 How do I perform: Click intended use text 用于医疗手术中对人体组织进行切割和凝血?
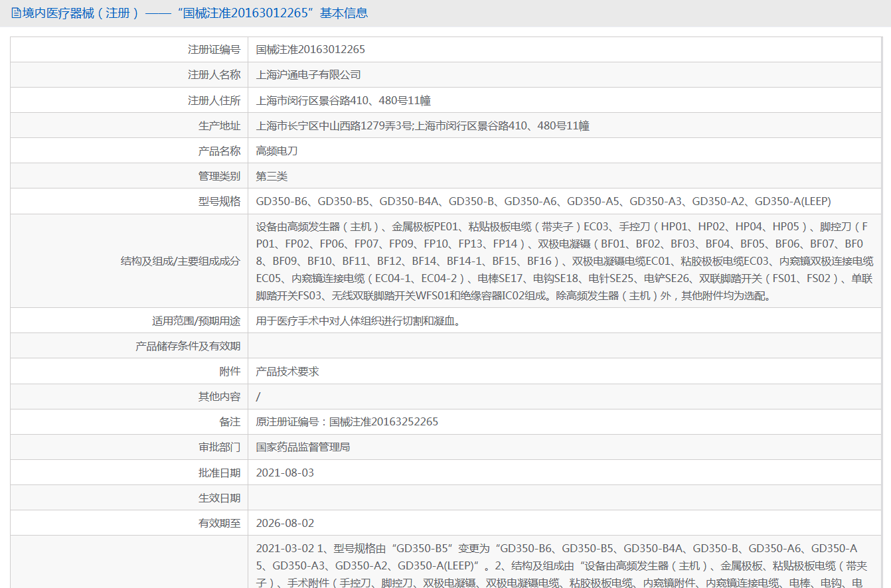[x=359, y=321]
